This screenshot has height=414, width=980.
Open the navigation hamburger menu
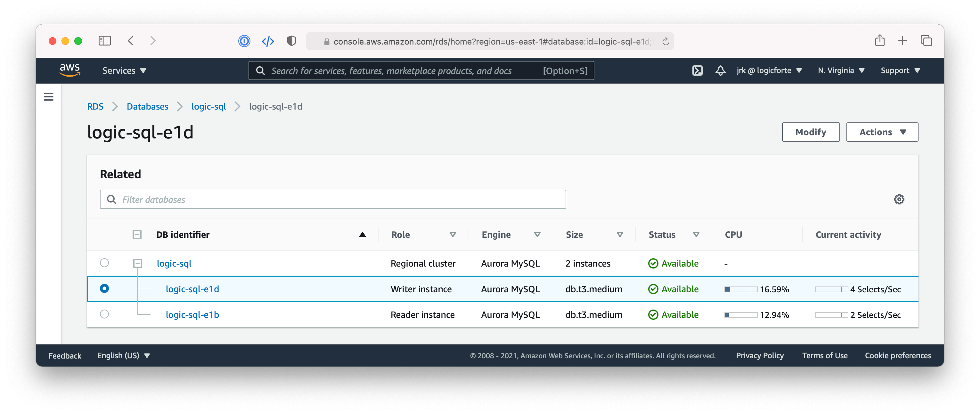tap(48, 97)
